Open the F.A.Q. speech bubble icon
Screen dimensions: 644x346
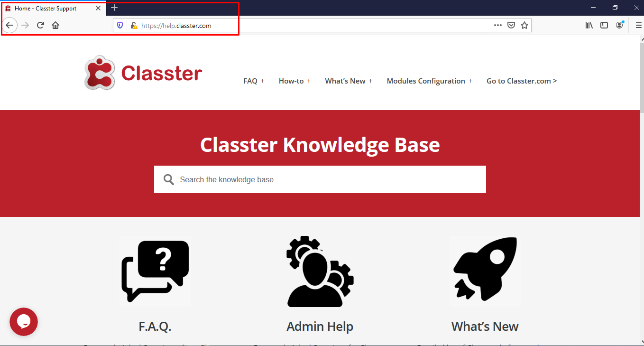tap(155, 271)
